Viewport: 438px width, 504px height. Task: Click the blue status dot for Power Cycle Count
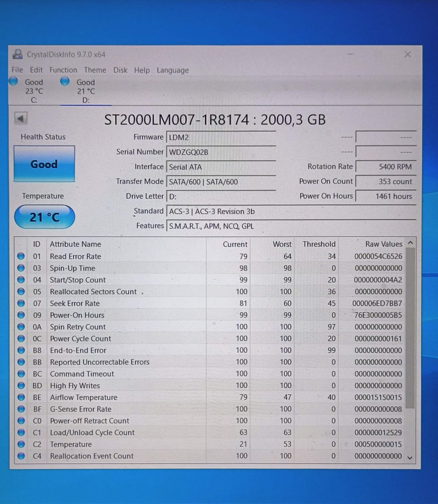coord(21,338)
